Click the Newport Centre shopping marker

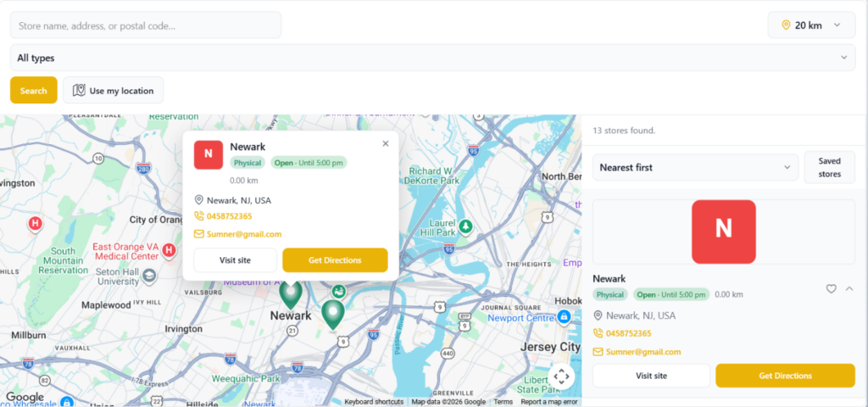click(564, 317)
